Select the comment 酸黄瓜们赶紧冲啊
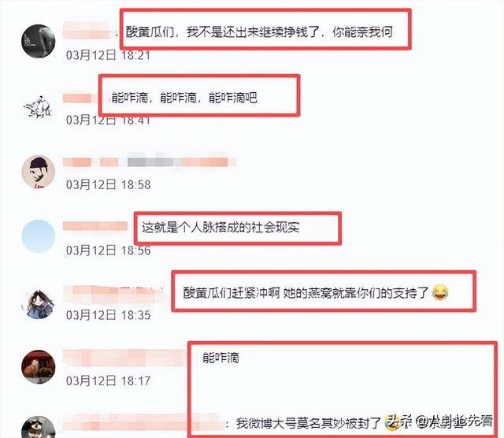Viewport: 504px width, 438px height. coord(232,292)
